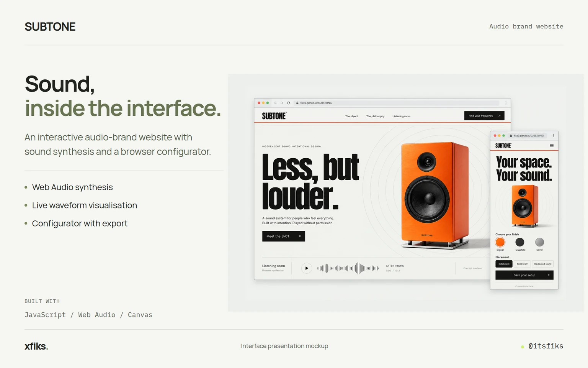Click the xfiks. logo in the footer

(36, 346)
